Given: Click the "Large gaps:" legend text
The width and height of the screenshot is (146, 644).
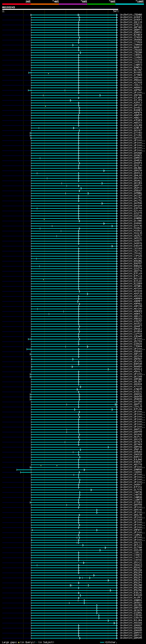Looking at the screenshot, I should tap(10, 642).
